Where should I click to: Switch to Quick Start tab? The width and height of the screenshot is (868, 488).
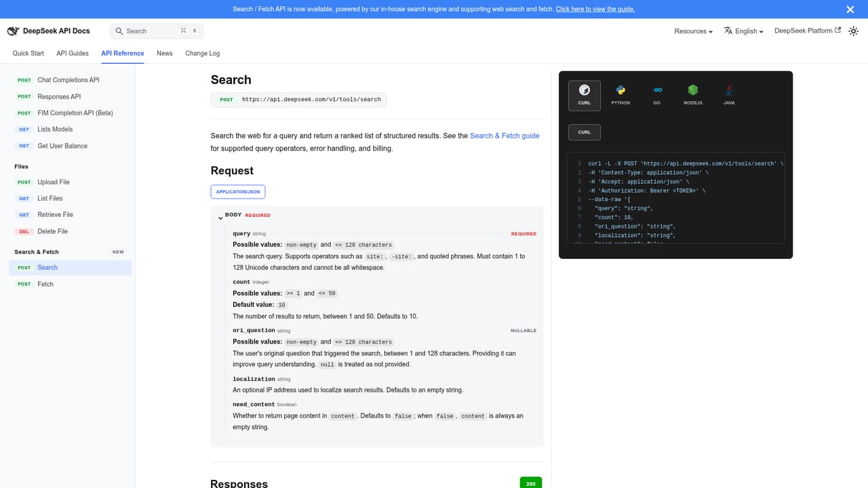tap(28, 53)
